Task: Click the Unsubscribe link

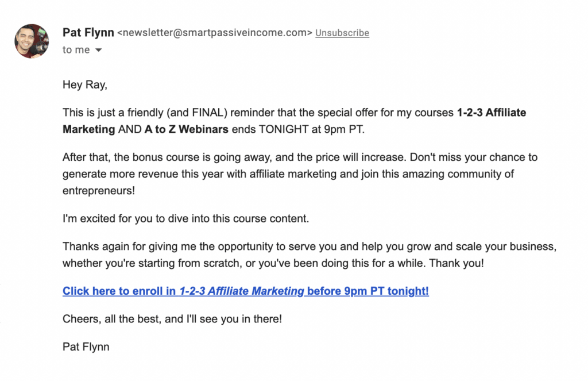Action: 342,33
